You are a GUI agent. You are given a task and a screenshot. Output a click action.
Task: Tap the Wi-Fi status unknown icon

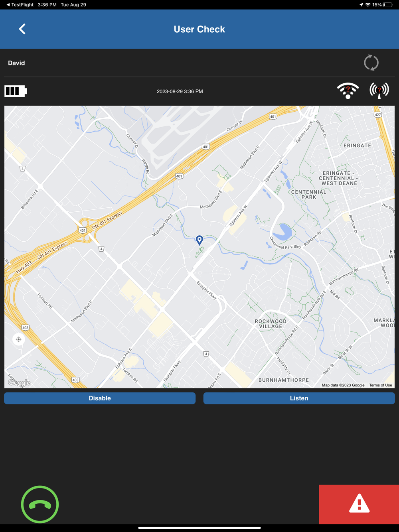point(348,91)
